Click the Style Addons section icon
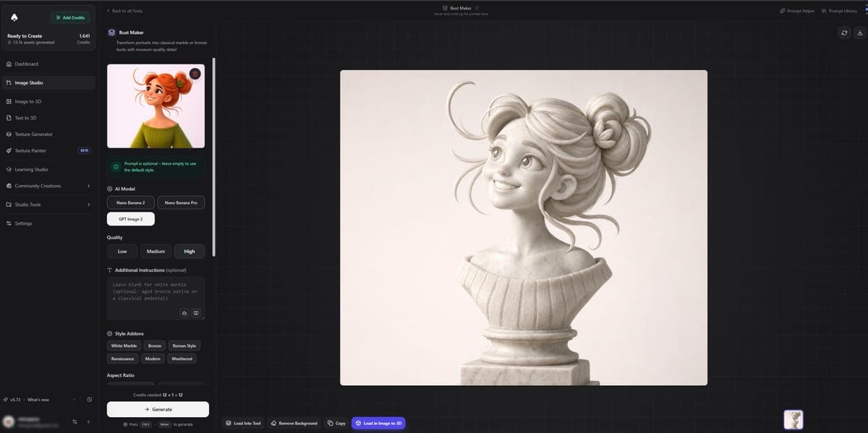868x433 pixels. (x=109, y=334)
